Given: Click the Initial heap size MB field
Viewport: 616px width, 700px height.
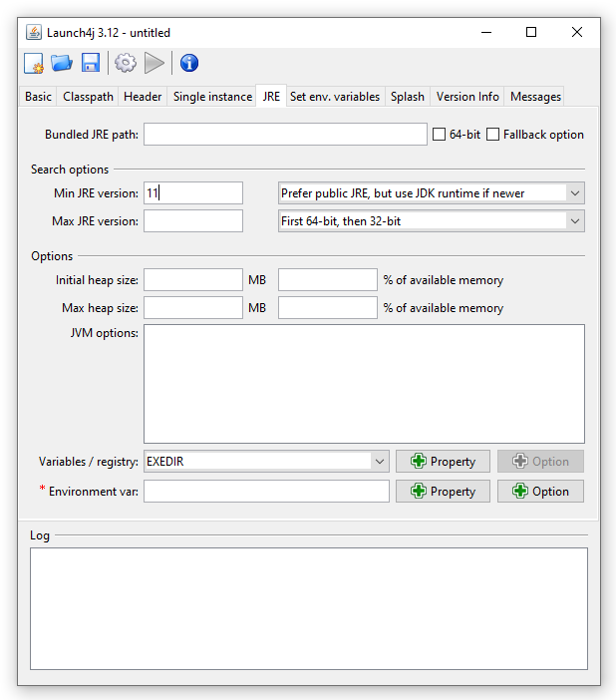Looking at the screenshot, I should tap(193, 280).
